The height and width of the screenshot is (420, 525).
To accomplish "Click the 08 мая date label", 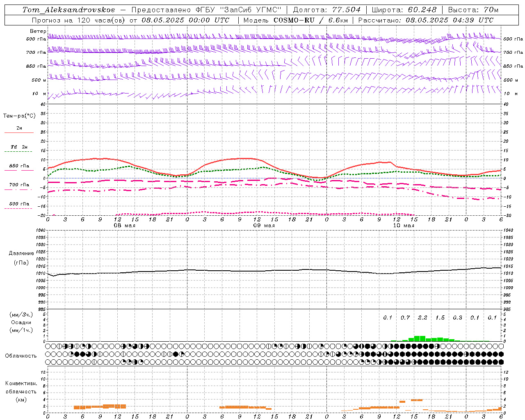I will click(x=125, y=226).
